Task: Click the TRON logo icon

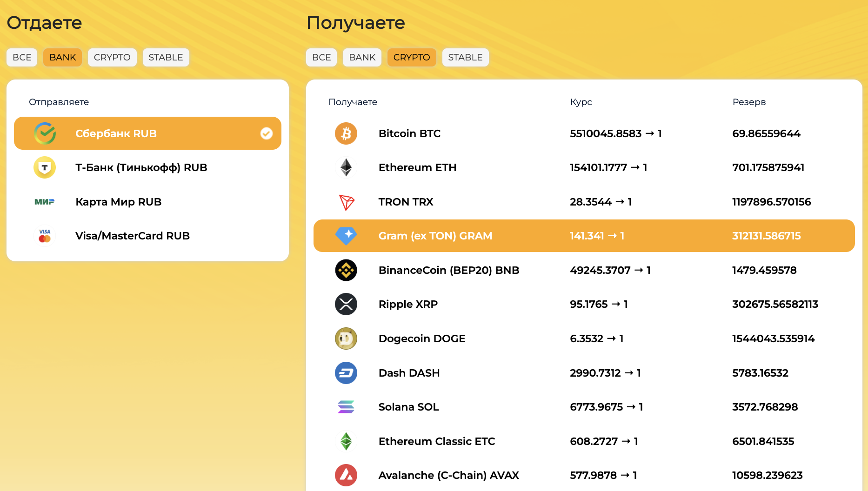Action: point(346,202)
